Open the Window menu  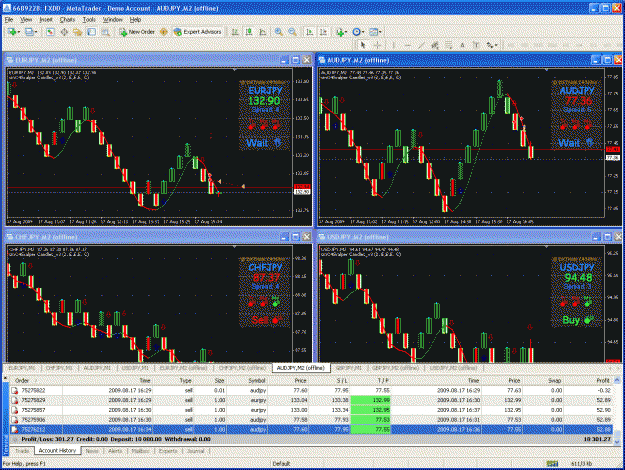click(x=113, y=20)
